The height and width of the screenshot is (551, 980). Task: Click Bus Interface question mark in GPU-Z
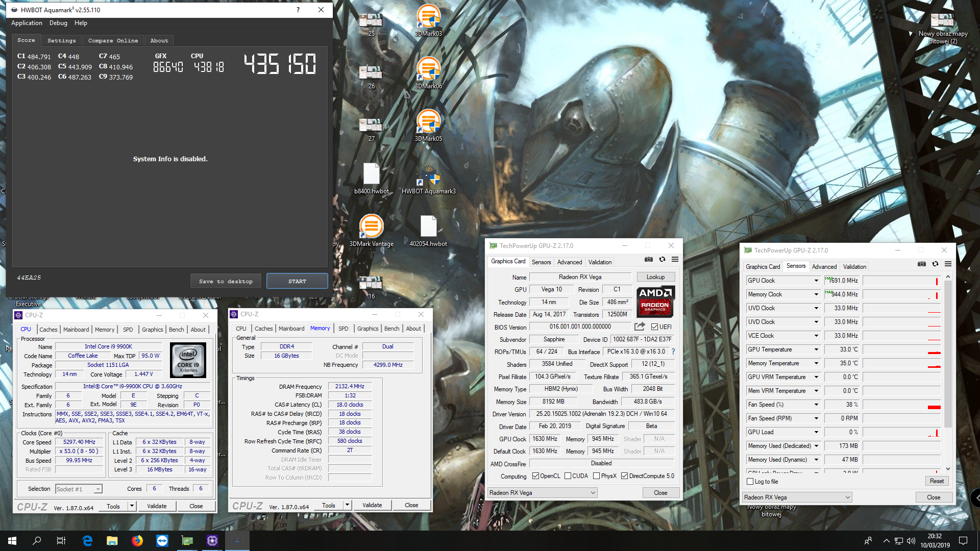click(673, 352)
